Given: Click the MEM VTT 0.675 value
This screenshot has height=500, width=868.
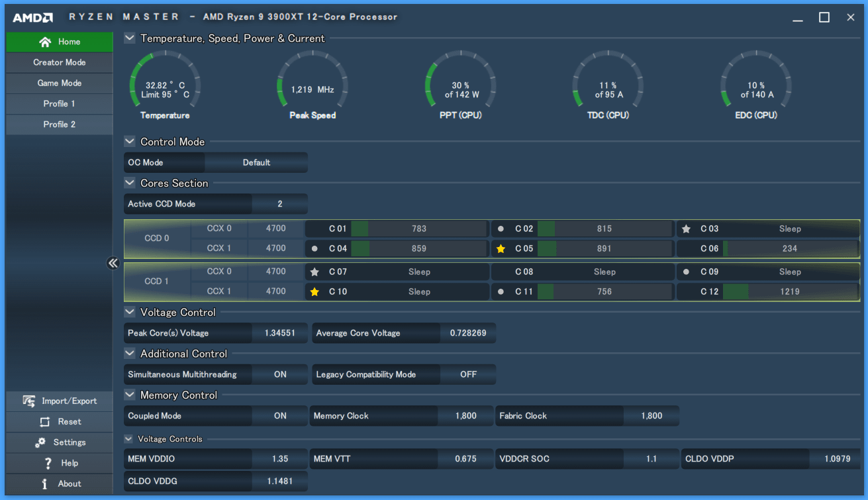Looking at the screenshot, I should coord(465,458).
